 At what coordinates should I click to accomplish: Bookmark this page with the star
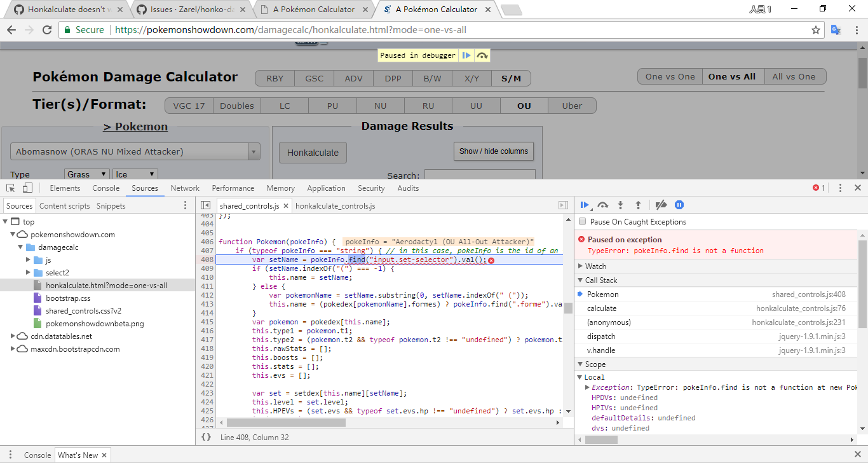[816, 30]
